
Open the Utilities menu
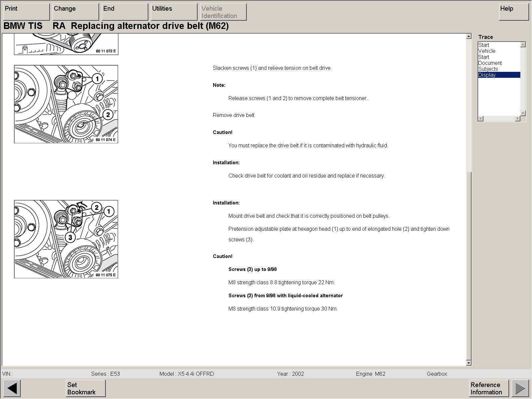[174, 12]
